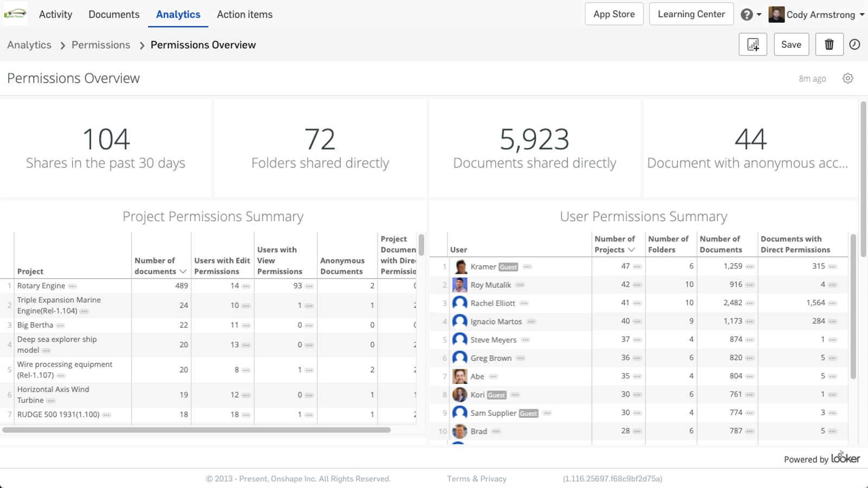Sort by Number of Projects column
The width and height of the screenshot is (868, 488).
[615, 245]
